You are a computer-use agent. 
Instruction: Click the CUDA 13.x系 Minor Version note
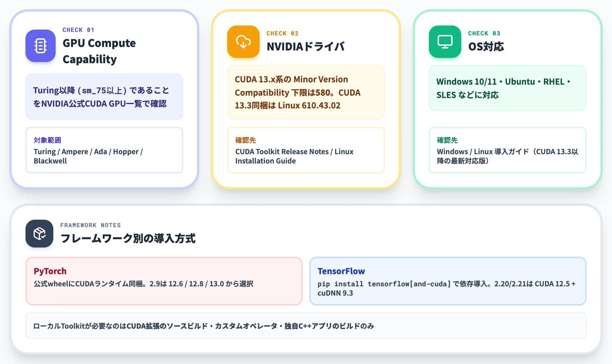(x=306, y=92)
